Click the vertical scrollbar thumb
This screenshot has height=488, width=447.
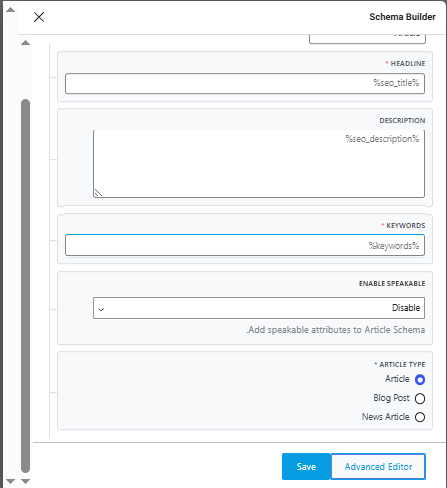pyautogui.click(x=25, y=286)
